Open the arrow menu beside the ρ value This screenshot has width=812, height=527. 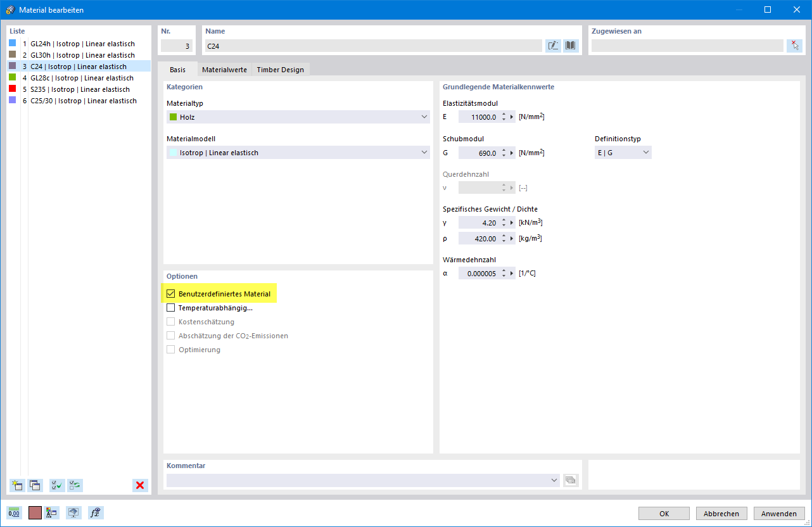tap(512, 239)
